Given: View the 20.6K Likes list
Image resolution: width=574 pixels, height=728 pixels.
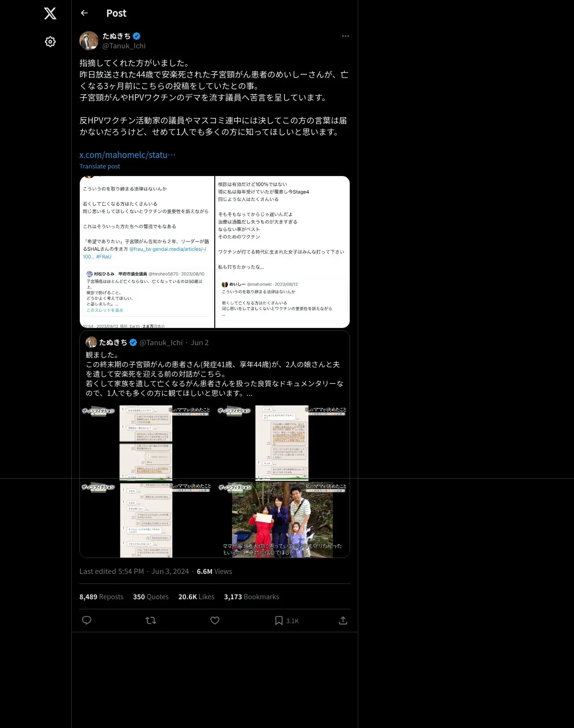Looking at the screenshot, I should click(x=196, y=597).
